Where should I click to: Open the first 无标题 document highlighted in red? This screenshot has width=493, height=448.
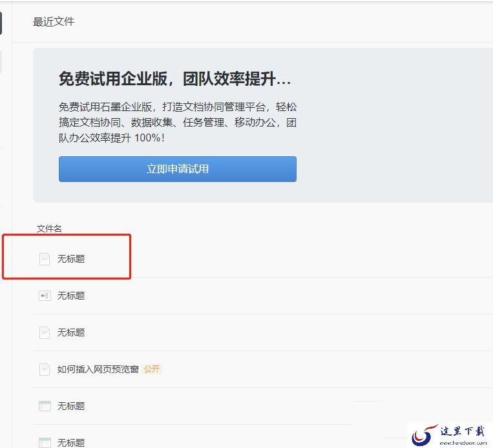[71, 259]
